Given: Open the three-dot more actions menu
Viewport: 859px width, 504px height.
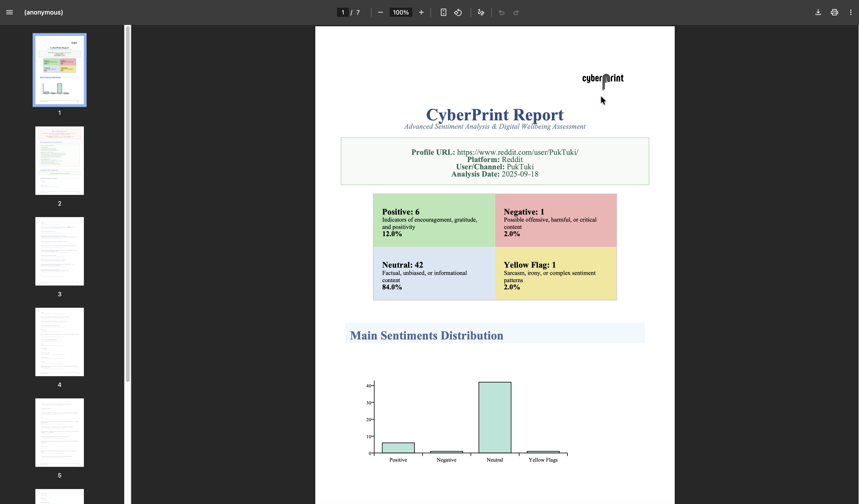Looking at the screenshot, I should point(851,12).
